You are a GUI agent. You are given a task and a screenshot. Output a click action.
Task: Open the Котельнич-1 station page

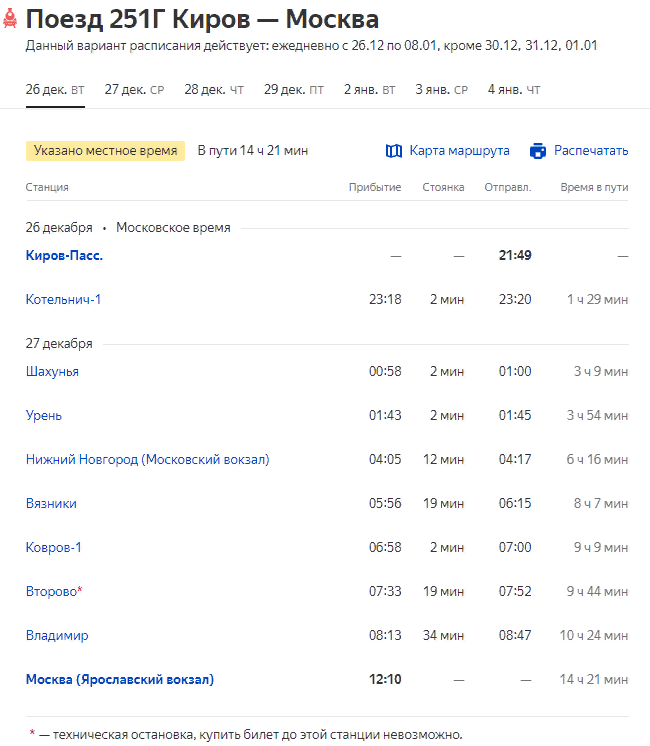click(63, 299)
